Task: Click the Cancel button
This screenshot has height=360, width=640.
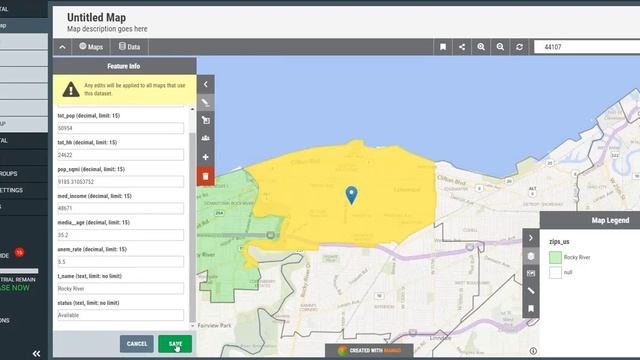Action: 137,344
